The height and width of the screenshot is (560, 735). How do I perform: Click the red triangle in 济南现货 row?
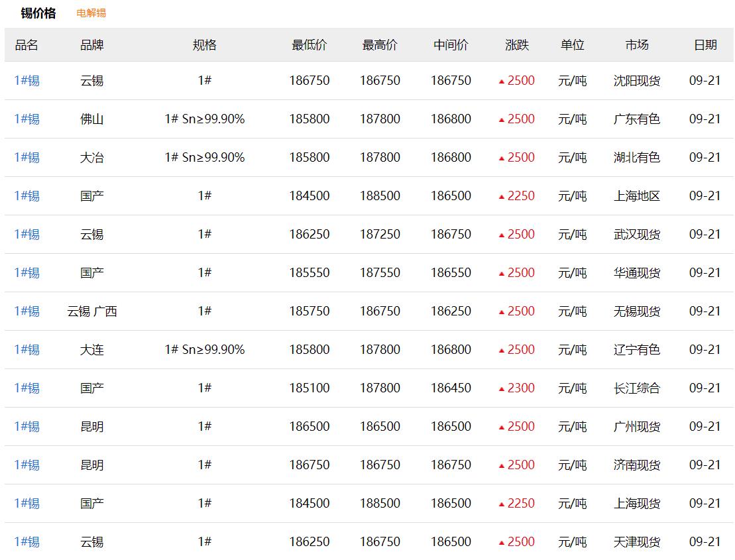coord(502,466)
